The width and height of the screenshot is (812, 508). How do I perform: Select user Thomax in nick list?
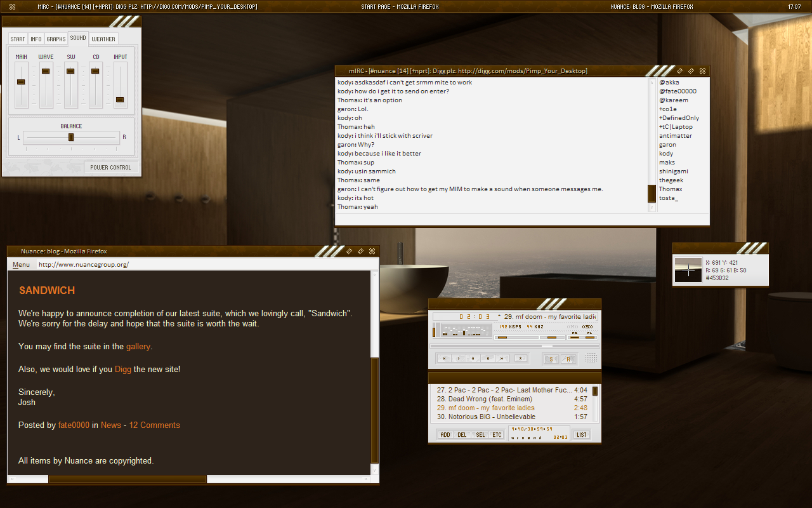click(671, 189)
